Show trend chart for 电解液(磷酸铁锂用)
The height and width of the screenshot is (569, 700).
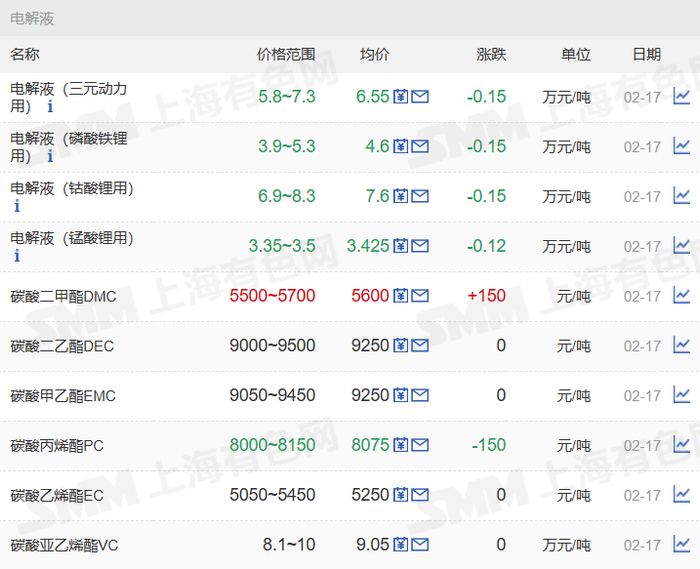point(681,146)
